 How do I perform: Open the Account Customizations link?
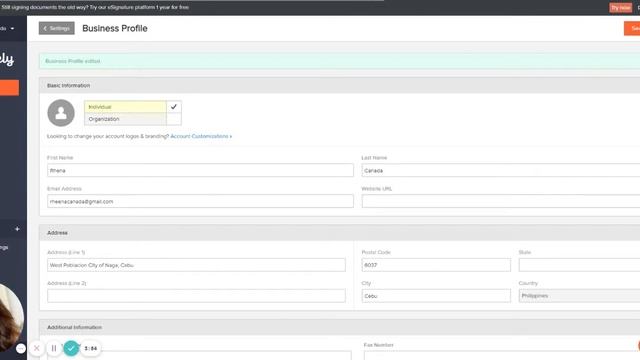click(x=201, y=136)
